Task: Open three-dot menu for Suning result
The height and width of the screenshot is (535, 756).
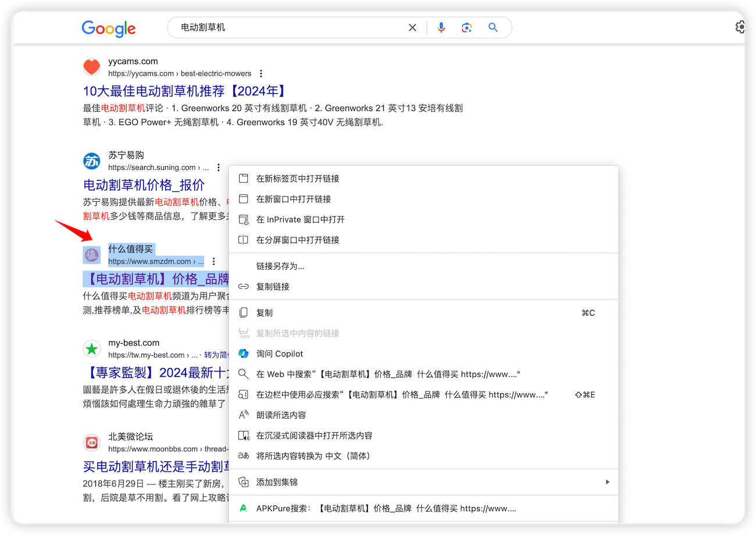Action: click(218, 167)
